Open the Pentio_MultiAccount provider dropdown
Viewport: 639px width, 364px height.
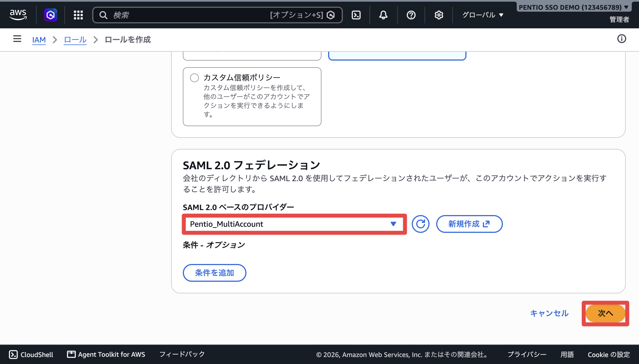pyautogui.click(x=294, y=224)
